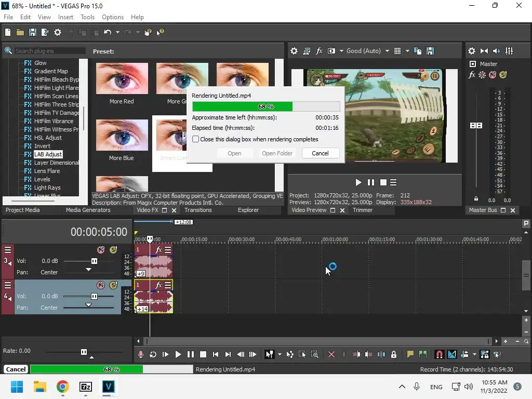Click the status bar Cancel button
Viewport: 532px width, 399px height.
[x=16, y=369]
